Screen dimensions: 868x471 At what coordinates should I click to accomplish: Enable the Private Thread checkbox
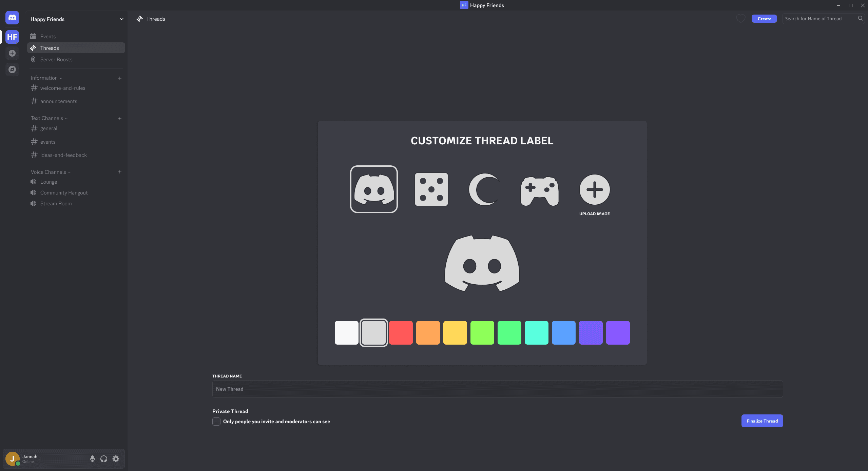(x=216, y=422)
